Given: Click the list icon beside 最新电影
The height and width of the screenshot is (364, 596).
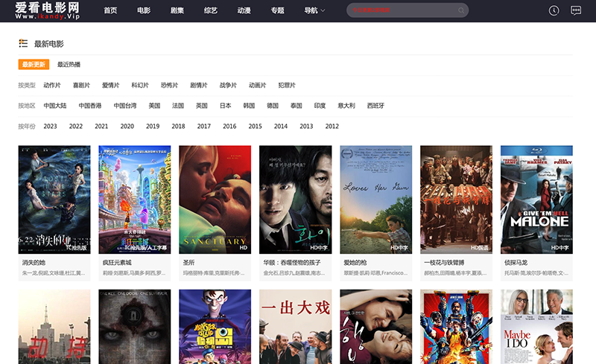Looking at the screenshot, I should point(23,43).
